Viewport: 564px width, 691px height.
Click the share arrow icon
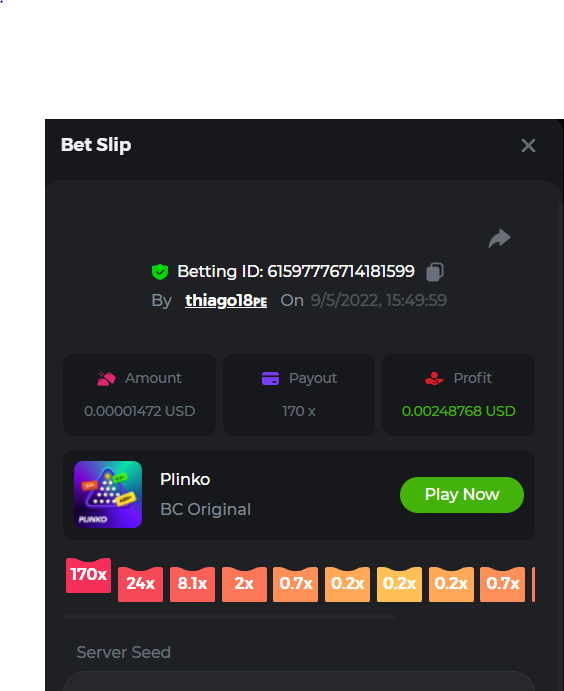tap(499, 238)
